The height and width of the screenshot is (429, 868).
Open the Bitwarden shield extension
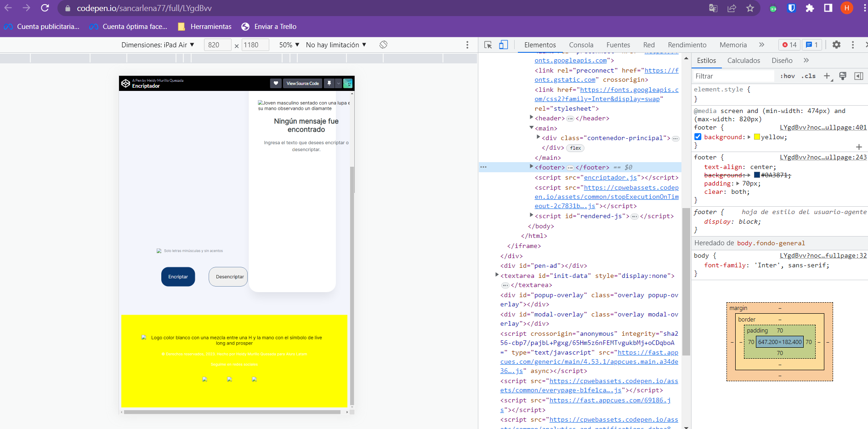[x=791, y=8]
